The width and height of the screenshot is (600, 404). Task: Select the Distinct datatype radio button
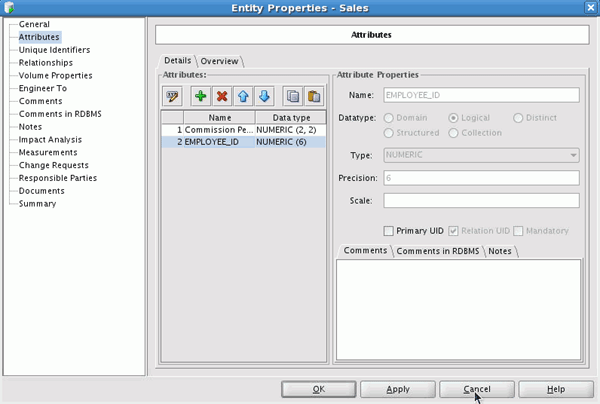(518, 118)
